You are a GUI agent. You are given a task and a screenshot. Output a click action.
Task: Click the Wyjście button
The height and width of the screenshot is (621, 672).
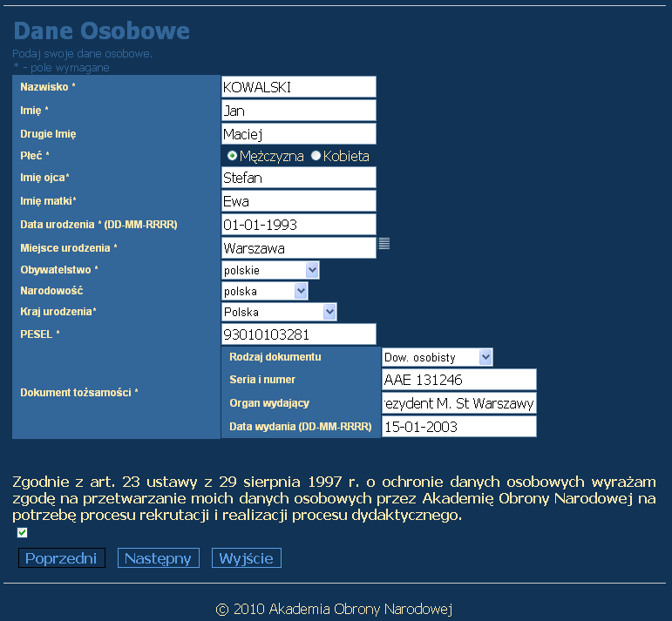pyautogui.click(x=247, y=558)
